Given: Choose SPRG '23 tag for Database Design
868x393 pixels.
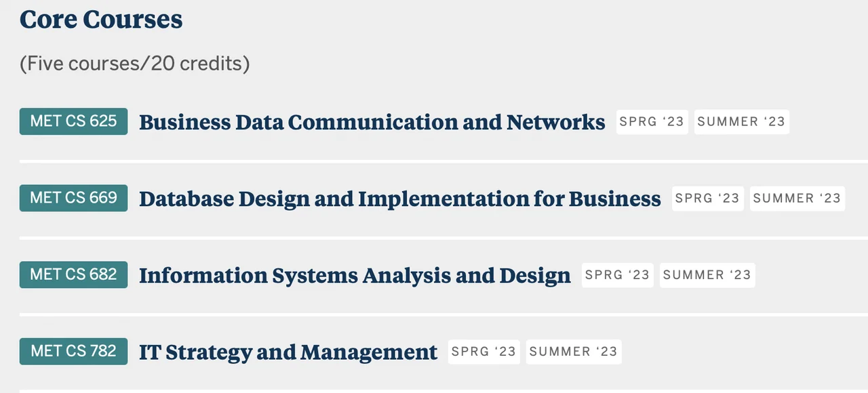Looking at the screenshot, I should [707, 199].
